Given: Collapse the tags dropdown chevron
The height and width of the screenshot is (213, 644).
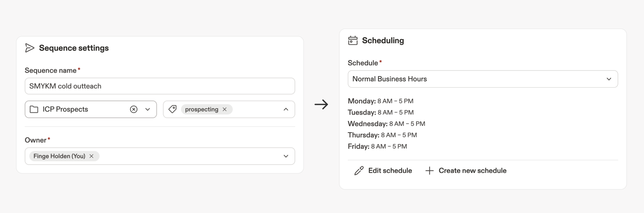Looking at the screenshot, I should (286, 110).
